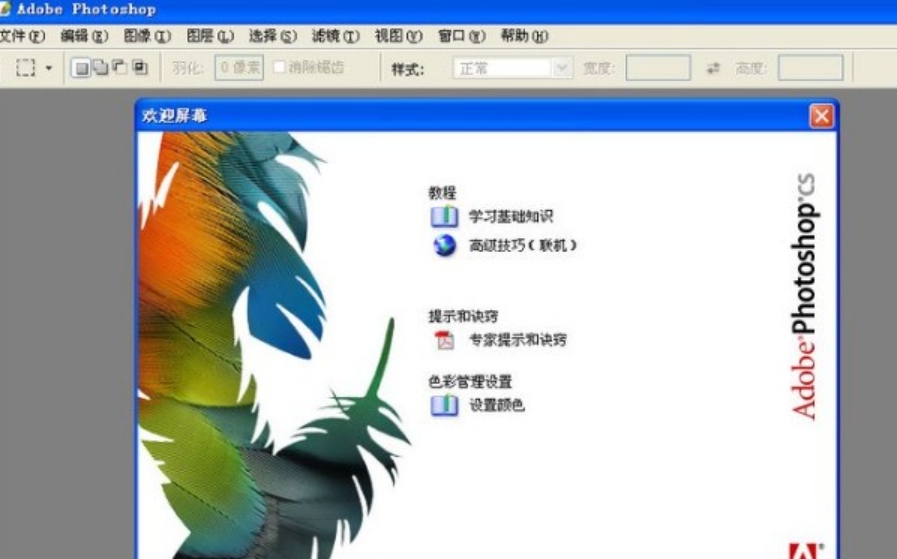Click the 专家提示和诀窍 link

pos(518,340)
